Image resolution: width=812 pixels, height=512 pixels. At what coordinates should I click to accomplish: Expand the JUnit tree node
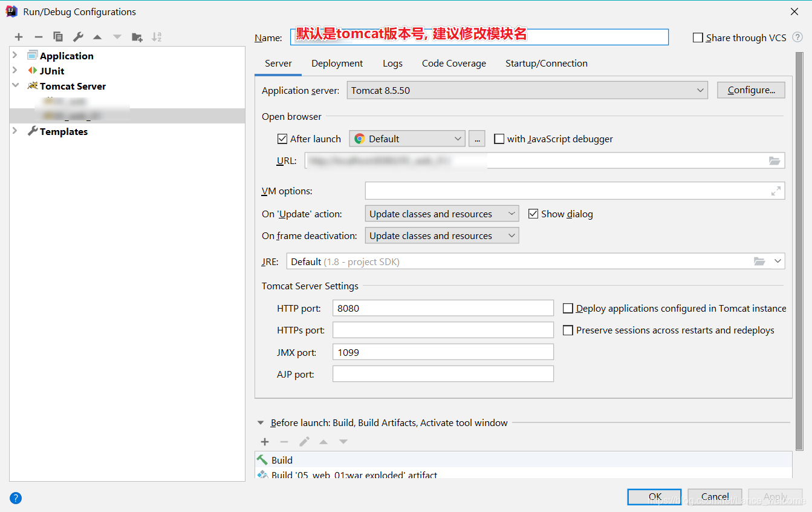pyautogui.click(x=15, y=71)
